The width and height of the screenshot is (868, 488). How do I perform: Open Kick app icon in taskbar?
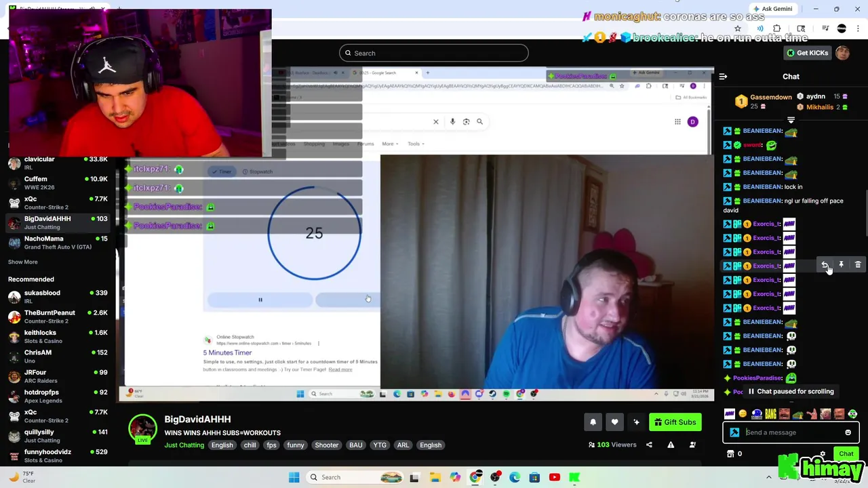574,477
